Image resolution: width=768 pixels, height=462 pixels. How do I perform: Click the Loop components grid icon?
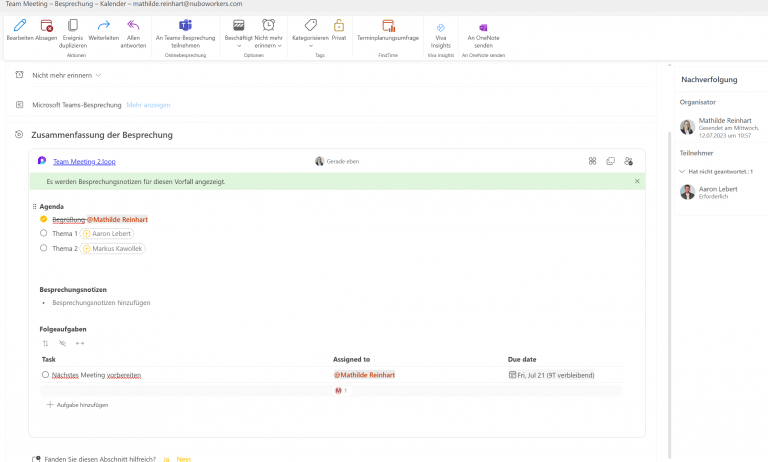592,161
